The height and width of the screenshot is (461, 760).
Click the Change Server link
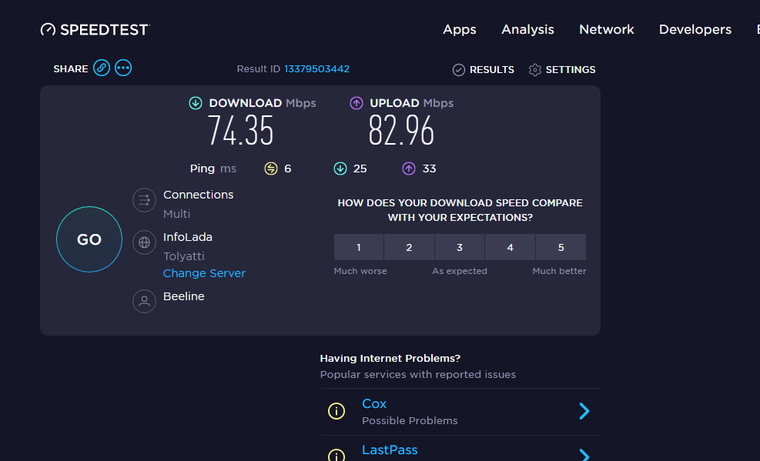204,273
